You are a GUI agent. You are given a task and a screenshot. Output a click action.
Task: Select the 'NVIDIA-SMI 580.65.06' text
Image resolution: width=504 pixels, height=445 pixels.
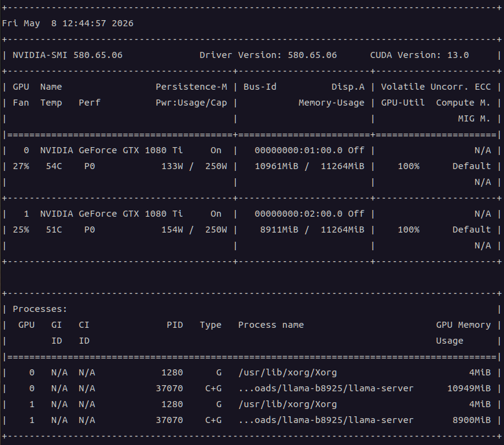[67, 55]
